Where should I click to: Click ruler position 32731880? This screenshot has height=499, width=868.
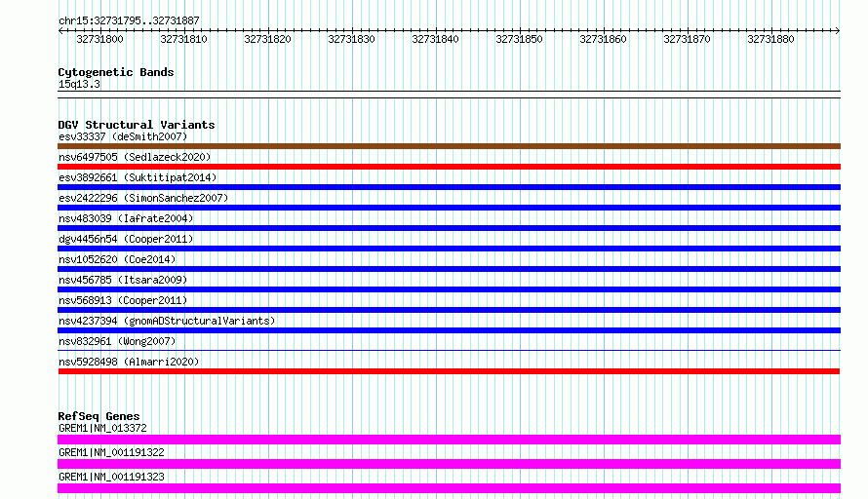(x=770, y=39)
